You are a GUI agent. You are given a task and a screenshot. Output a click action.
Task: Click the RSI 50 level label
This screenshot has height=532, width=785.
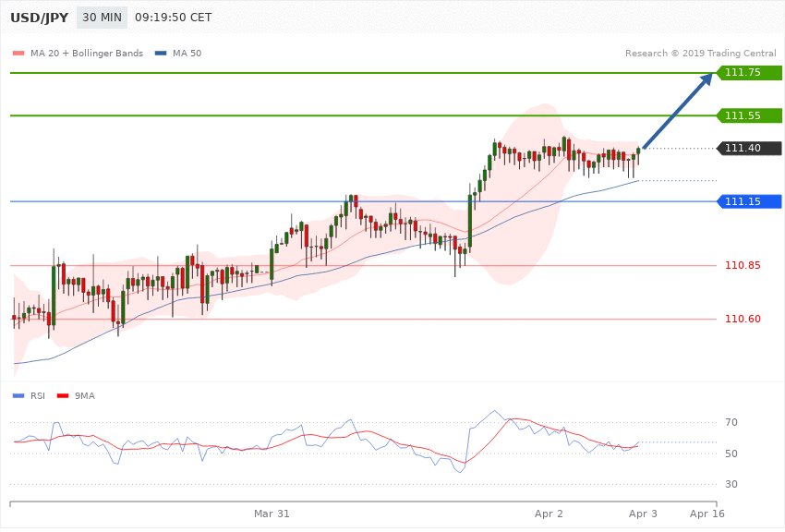[731, 453]
